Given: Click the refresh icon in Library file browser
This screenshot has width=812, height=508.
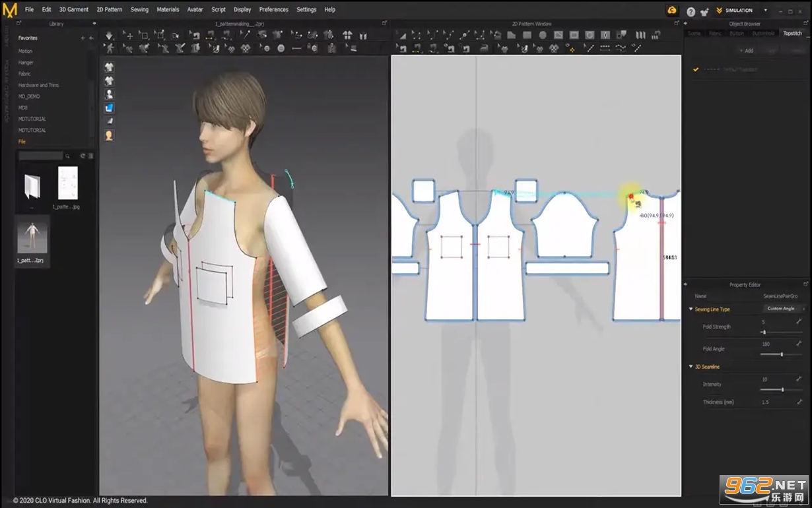Looking at the screenshot, I should pos(83,156).
